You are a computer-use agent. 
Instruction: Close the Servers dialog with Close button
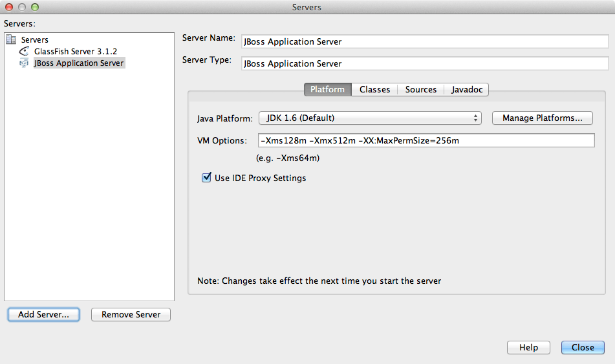point(583,348)
